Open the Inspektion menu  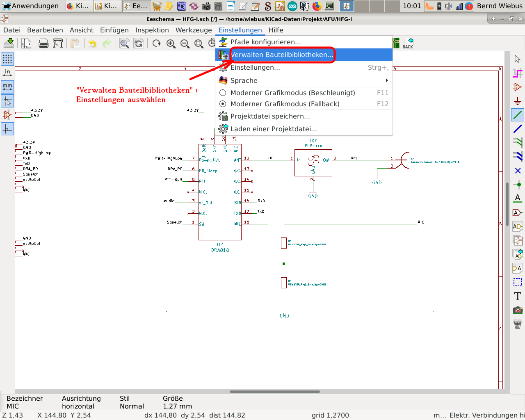152,30
